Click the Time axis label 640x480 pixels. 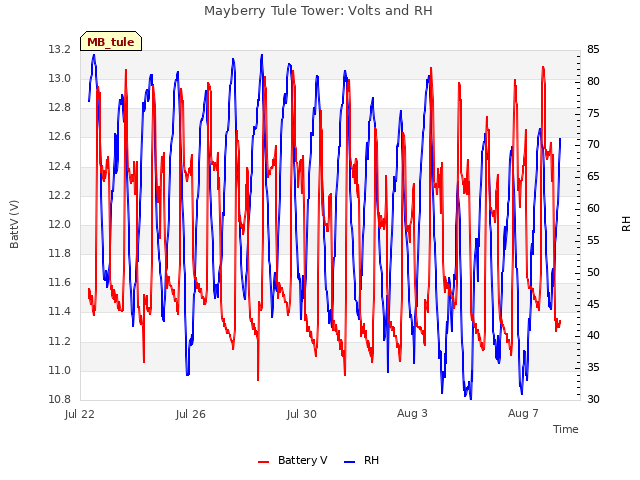[x=566, y=429]
